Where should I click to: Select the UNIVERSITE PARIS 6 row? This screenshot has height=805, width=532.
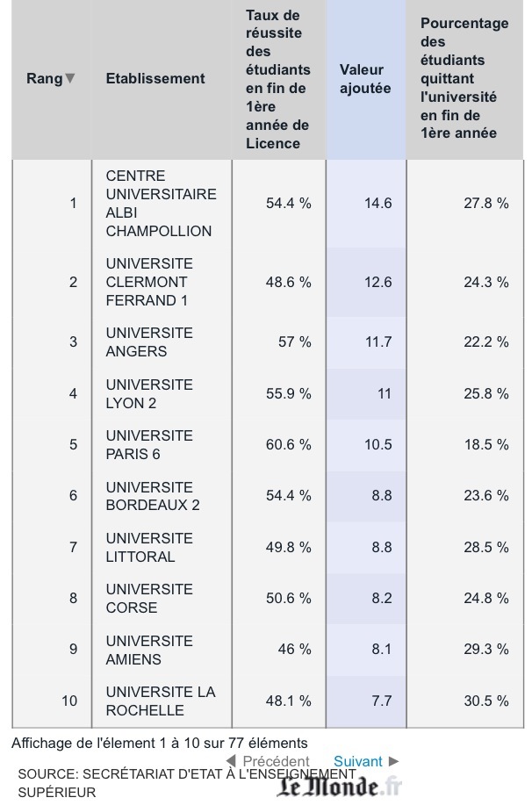(x=160, y=444)
